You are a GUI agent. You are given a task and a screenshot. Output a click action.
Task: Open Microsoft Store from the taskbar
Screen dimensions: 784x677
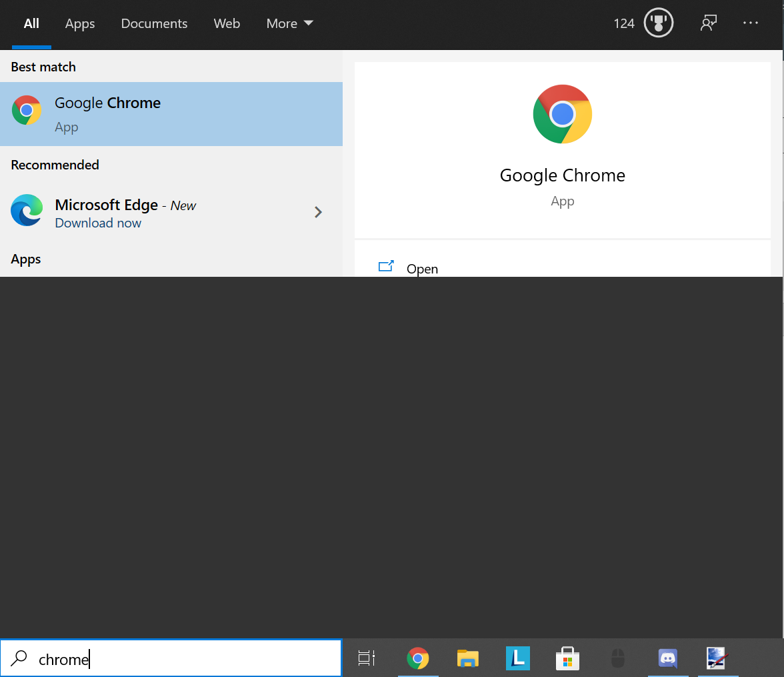pos(567,658)
